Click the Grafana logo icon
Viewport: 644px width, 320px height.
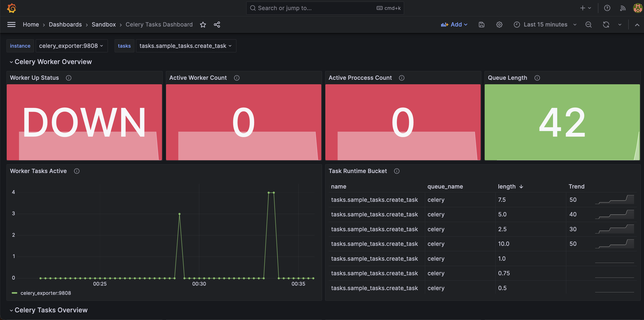11,8
